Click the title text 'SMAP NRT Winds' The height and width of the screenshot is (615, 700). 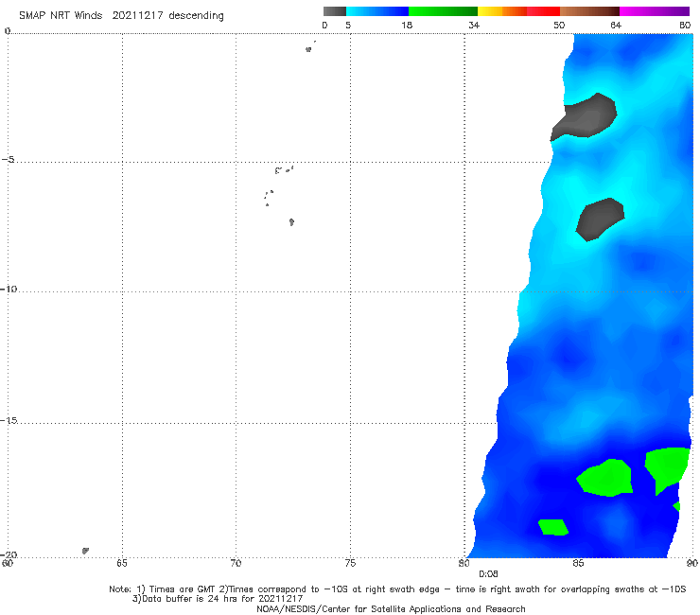pyautogui.click(x=61, y=16)
